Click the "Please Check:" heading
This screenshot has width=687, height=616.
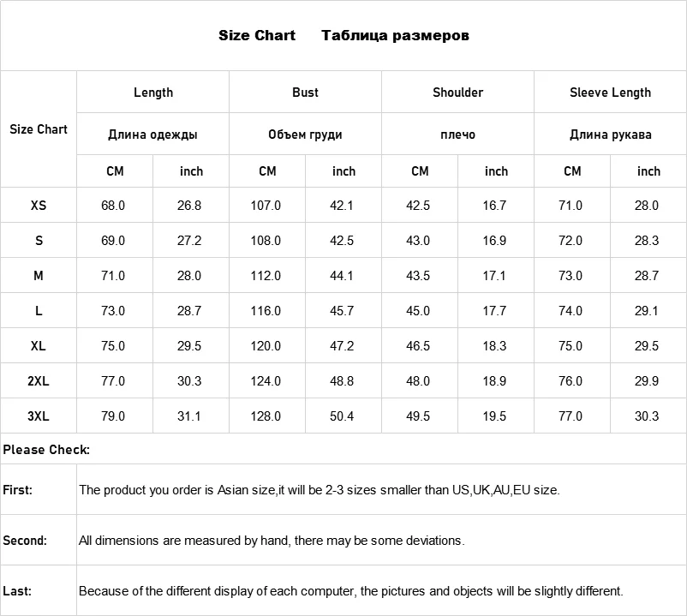pos(46,449)
